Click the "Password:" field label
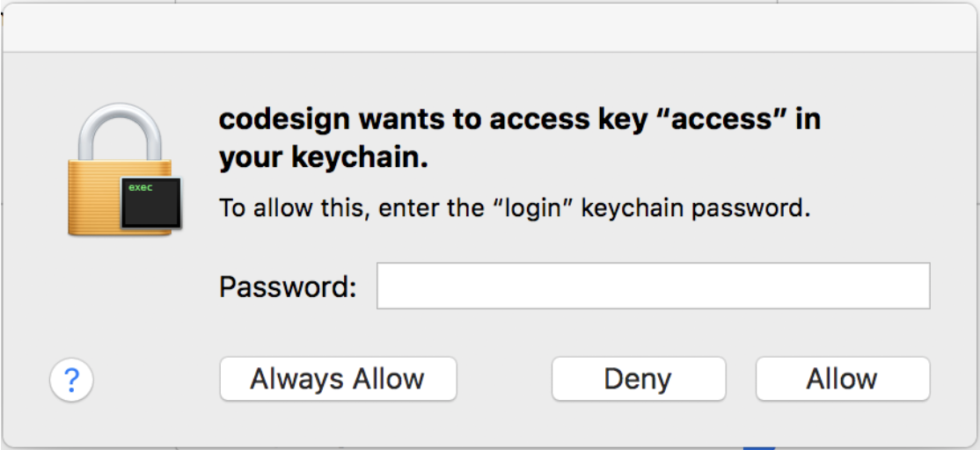 [x=288, y=287]
